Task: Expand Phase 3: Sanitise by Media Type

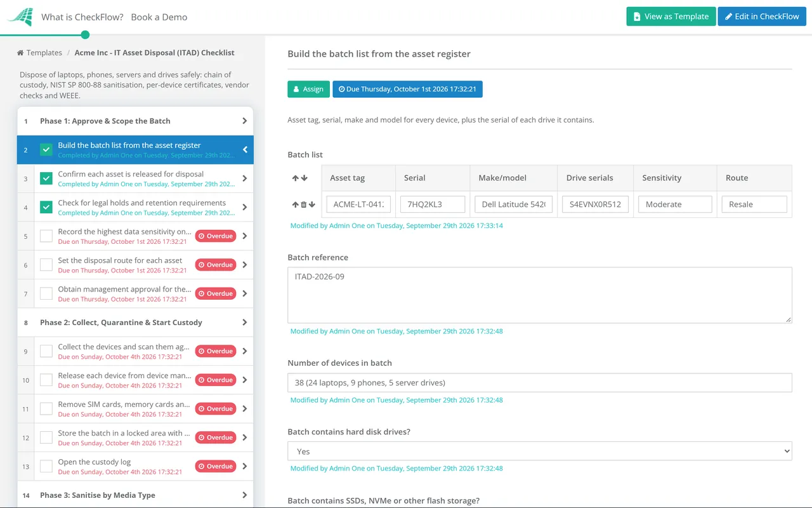Action: (135, 495)
